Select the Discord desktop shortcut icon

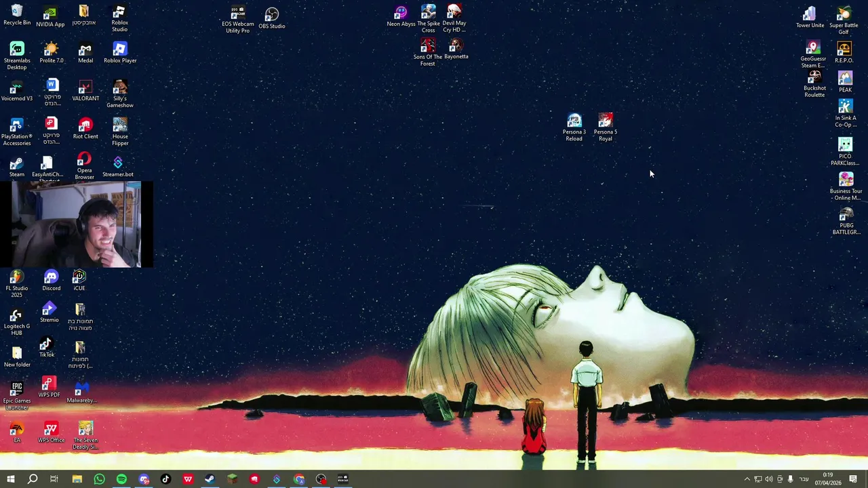pyautogui.click(x=51, y=281)
